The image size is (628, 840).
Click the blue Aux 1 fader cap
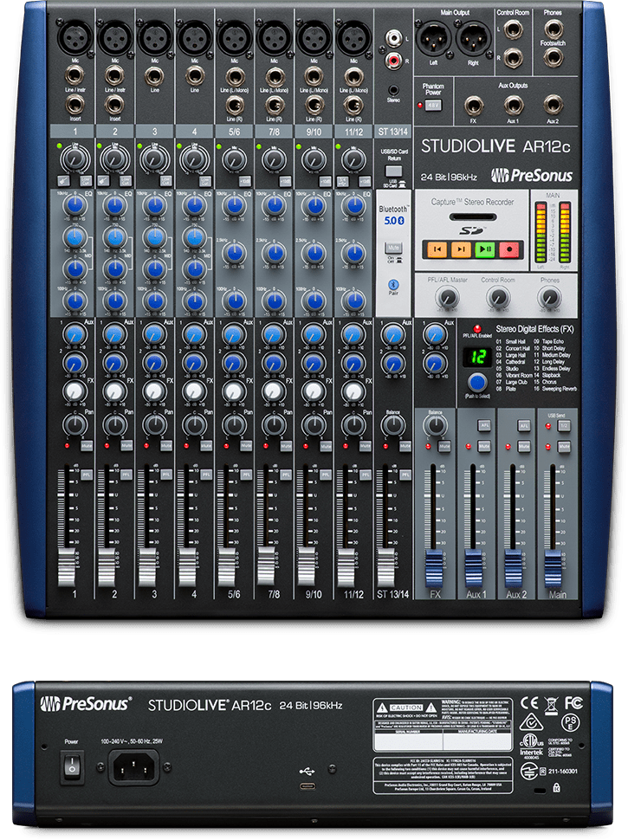474,567
